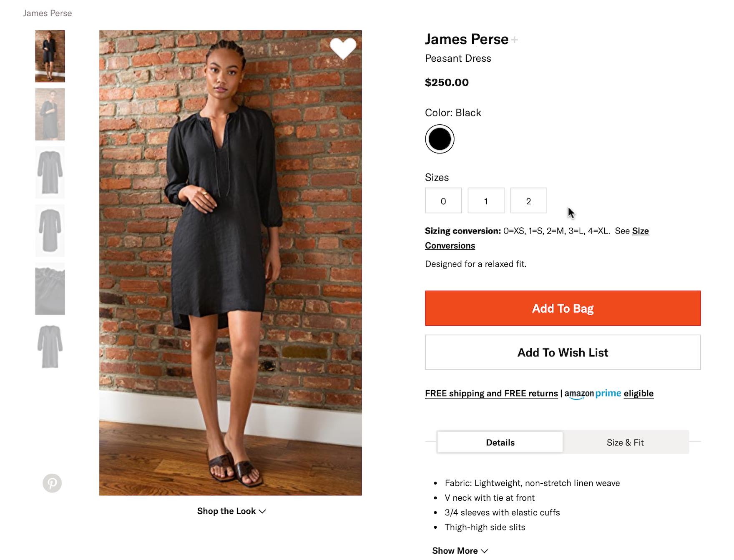Expand Show More details
The height and width of the screenshot is (560, 734).
(460, 551)
